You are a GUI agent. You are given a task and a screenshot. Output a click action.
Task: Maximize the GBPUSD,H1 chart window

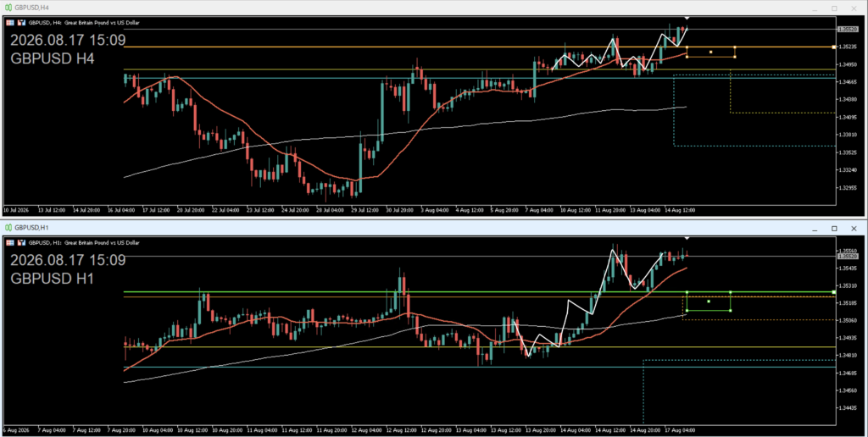coord(834,228)
